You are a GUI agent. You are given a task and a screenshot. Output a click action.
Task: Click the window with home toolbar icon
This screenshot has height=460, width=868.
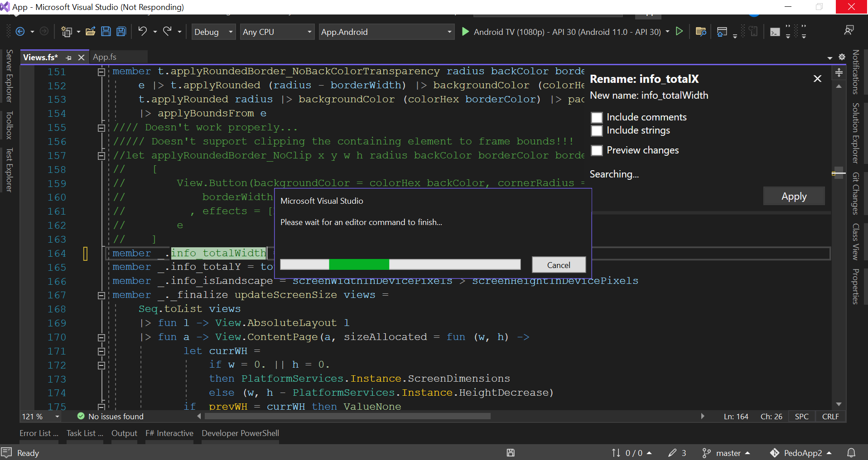(722, 31)
